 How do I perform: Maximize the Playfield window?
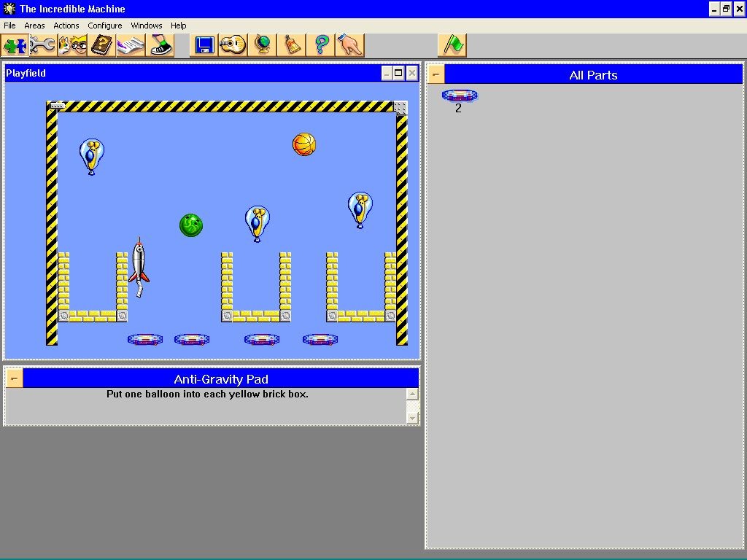[x=399, y=74]
